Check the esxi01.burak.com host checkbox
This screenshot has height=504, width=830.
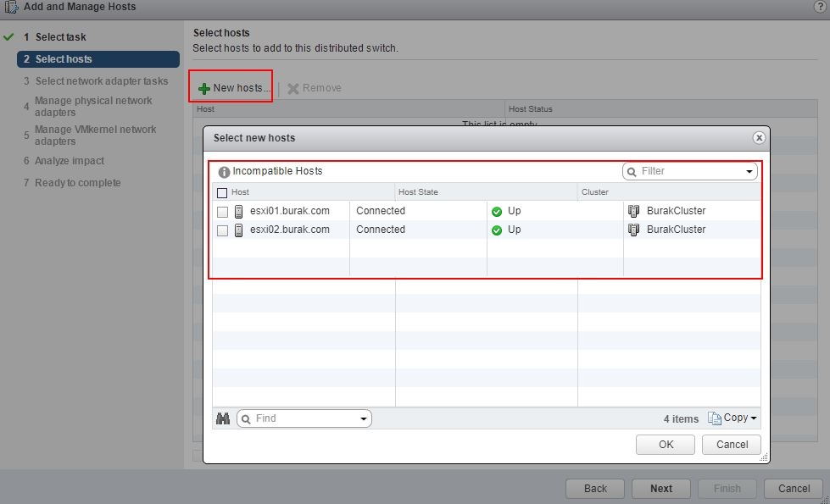222,212
